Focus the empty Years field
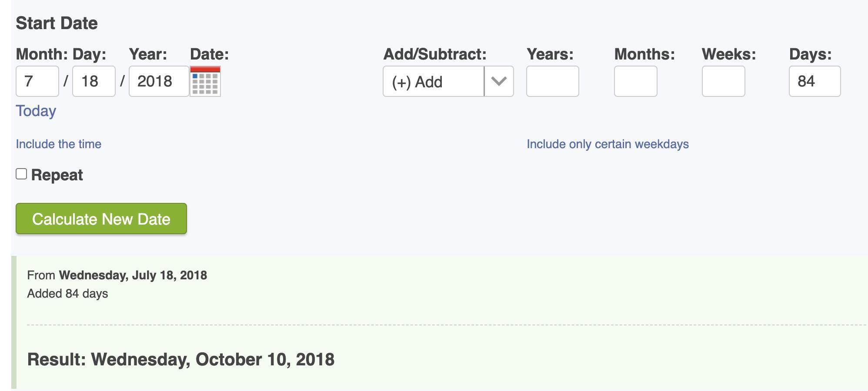 [x=553, y=81]
